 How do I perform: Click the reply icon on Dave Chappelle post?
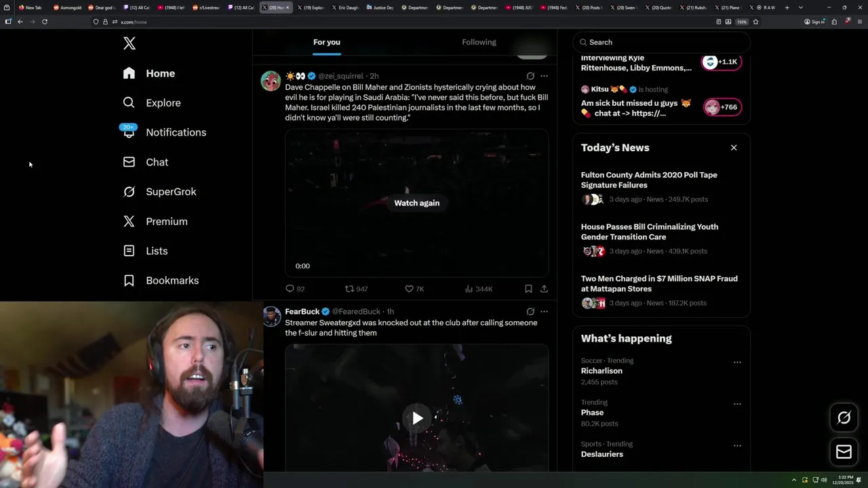pyautogui.click(x=290, y=289)
